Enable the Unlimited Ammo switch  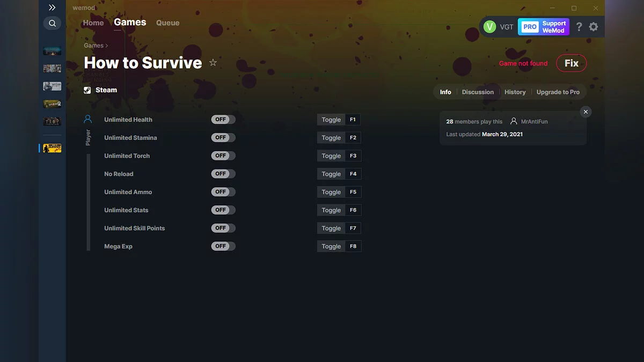pos(223,192)
